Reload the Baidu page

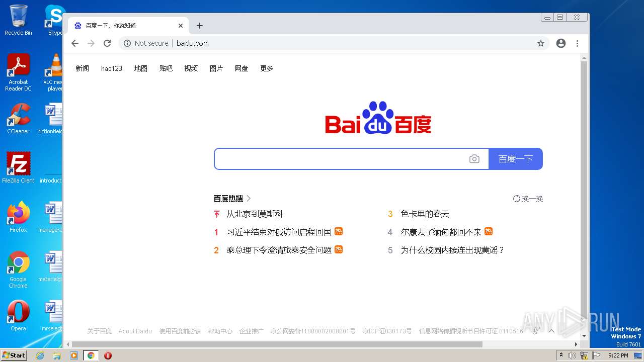click(107, 43)
